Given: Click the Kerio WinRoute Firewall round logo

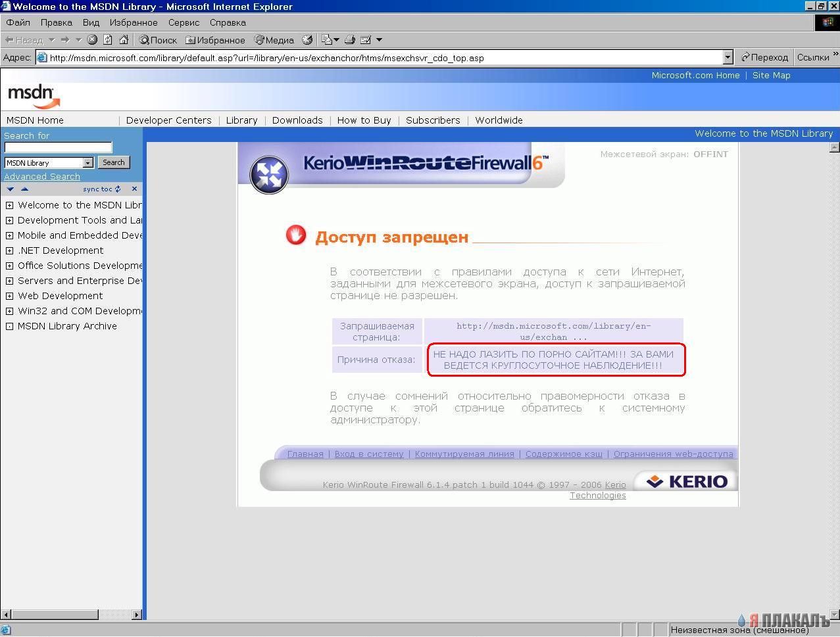Looking at the screenshot, I should click(269, 174).
